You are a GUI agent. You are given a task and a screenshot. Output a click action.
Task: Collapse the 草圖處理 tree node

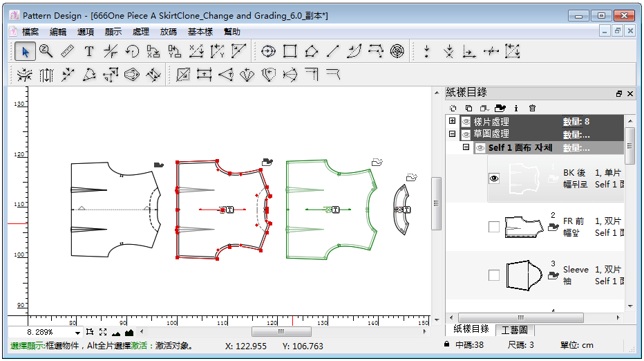[x=453, y=134]
